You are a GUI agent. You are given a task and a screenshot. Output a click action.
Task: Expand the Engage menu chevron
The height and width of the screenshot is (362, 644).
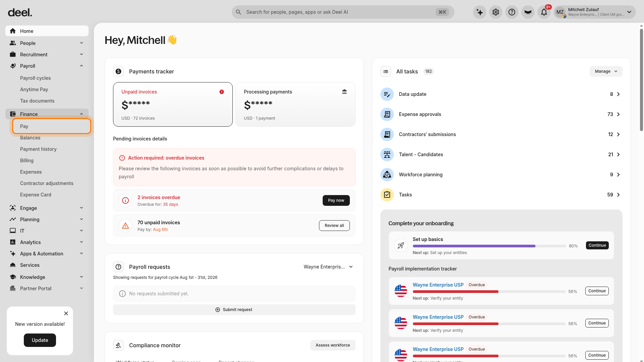click(x=82, y=208)
